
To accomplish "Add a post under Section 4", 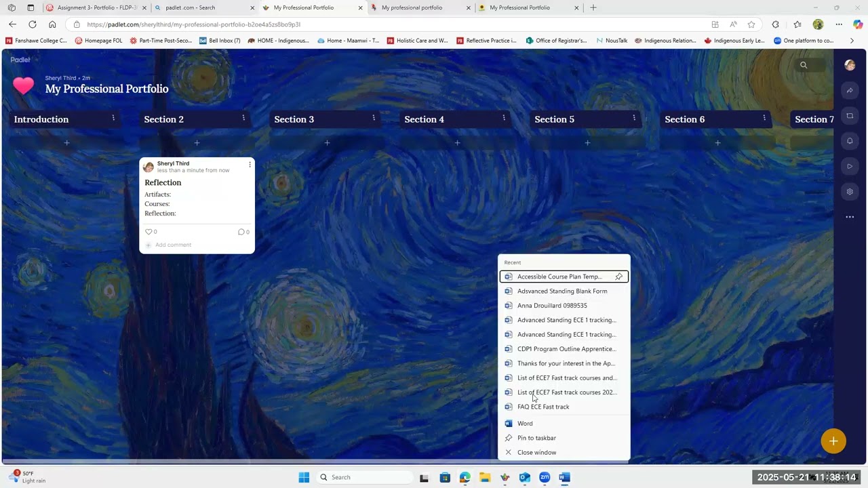I will coord(457,143).
